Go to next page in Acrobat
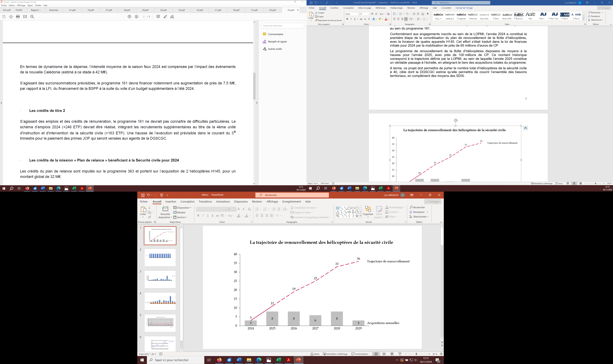613x364 pixels. tap(137, 17)
